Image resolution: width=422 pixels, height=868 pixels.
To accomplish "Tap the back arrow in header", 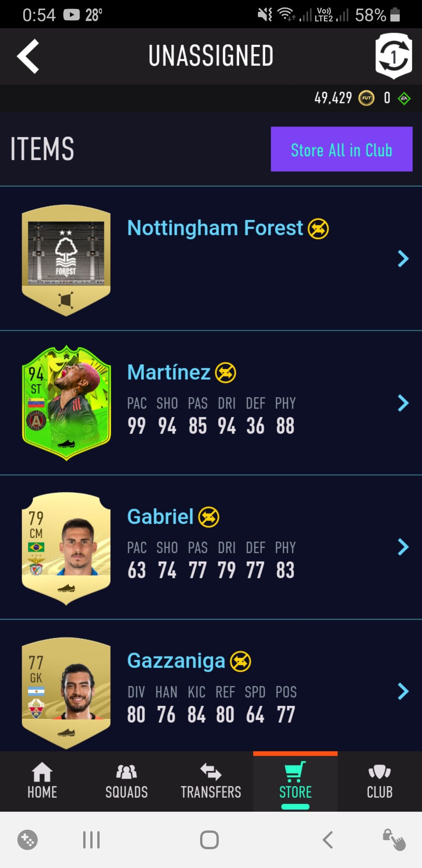I will coord(28,56).
